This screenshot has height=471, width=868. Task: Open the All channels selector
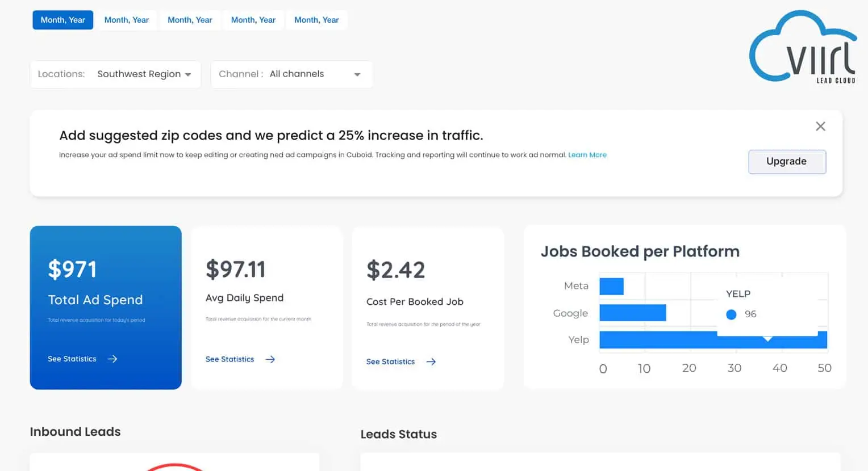(x=297, y=74)
